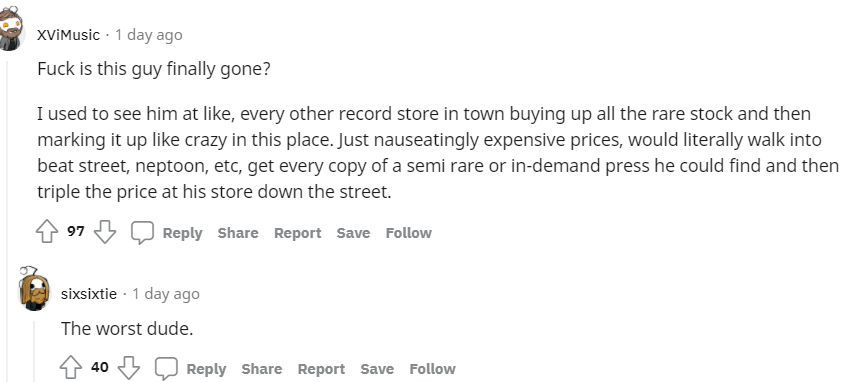
Task: Reply to XViMusic's comment
Action: click(183, 233)
